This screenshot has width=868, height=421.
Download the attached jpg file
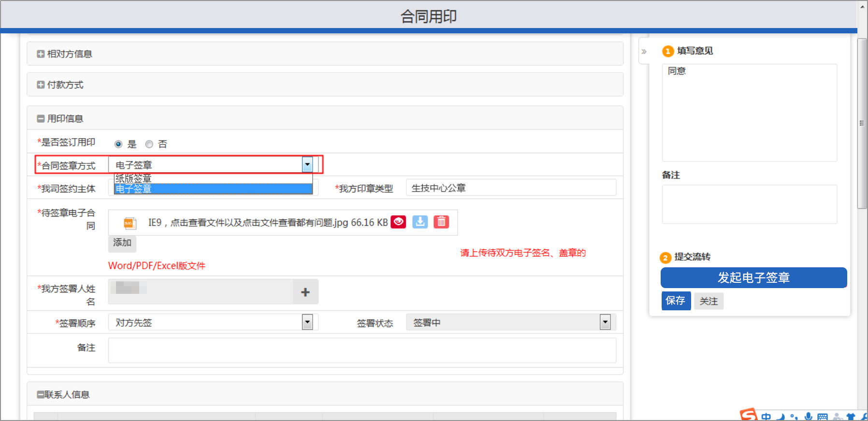[420, 222]
